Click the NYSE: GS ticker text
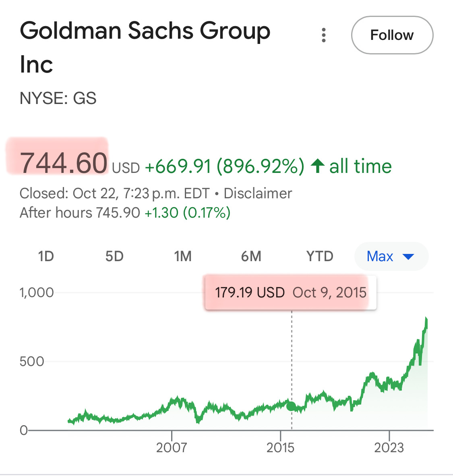The height and width of the screenshot is (476, 453). [x=58, y=98]
